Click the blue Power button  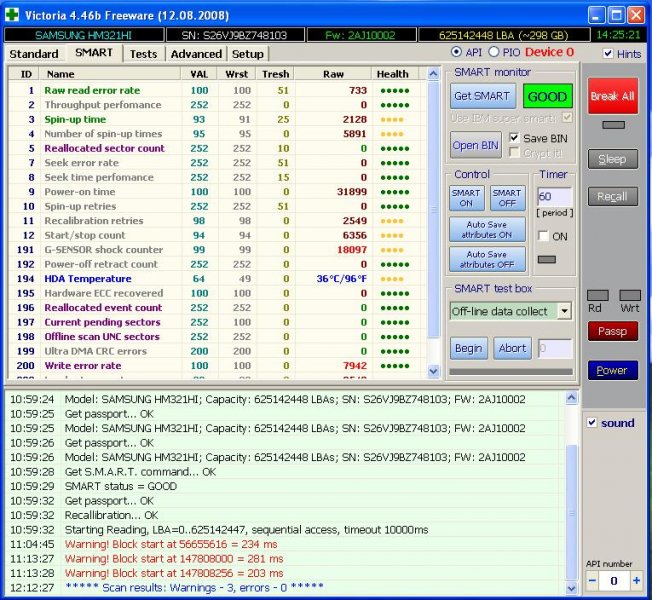(x=612, y=370)
